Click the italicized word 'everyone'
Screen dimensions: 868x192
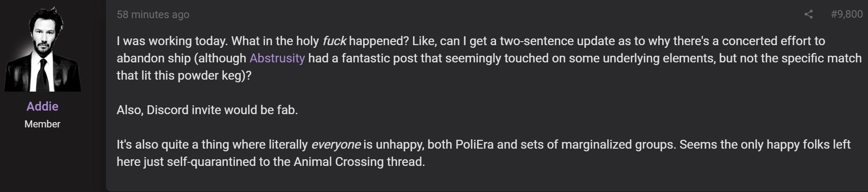pyautogui.click(x=336, y=145)
